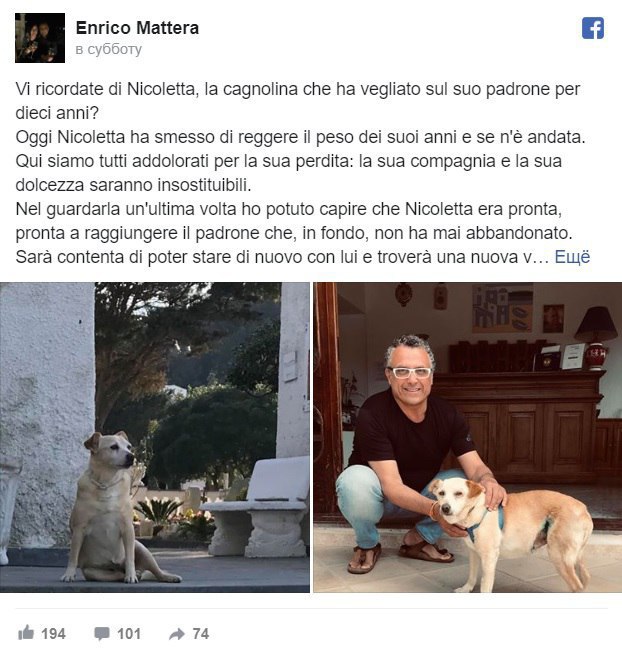Click the table lamp in the right photo
Image resolution: width=622 pixels, height=656 pixels.
point(596,338)
